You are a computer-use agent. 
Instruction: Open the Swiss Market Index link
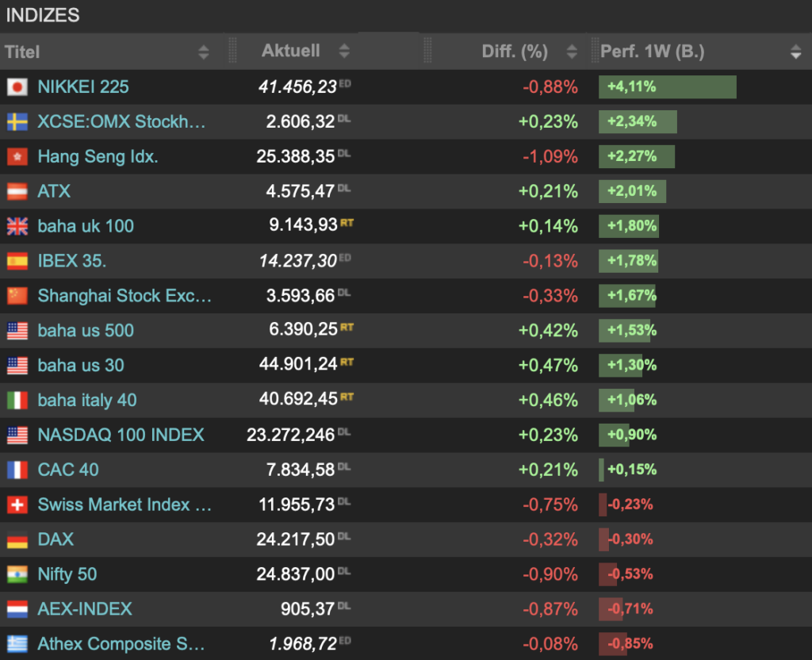[x=124, y=505]
